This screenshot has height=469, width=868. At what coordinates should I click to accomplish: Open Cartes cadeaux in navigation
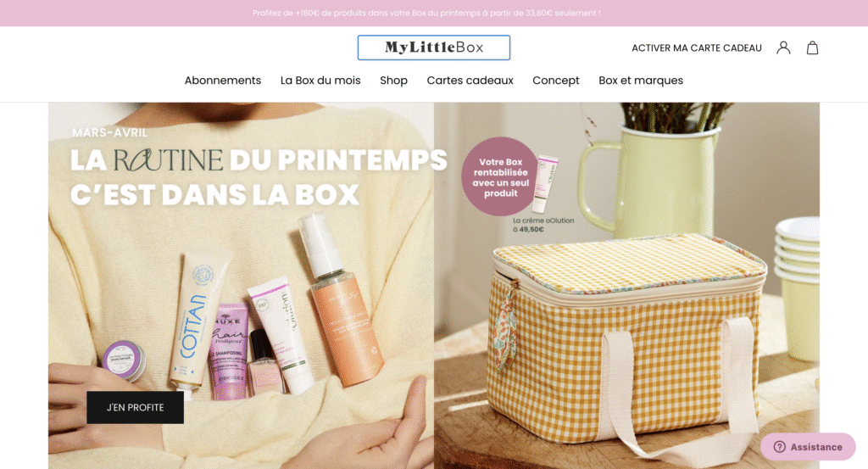point(470,81)
